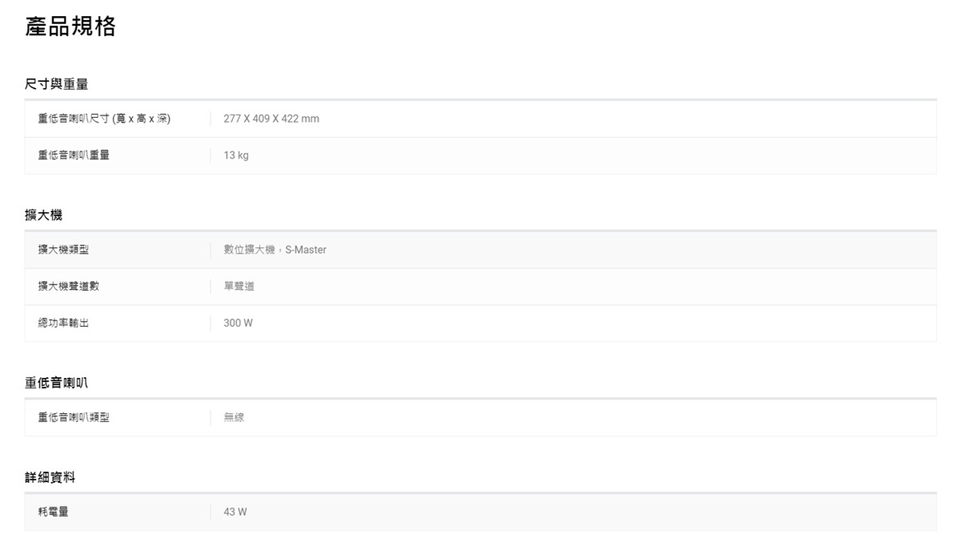Select the 300 W power output value
Viewport: 960px width, 554px height.
pos(238,323)
